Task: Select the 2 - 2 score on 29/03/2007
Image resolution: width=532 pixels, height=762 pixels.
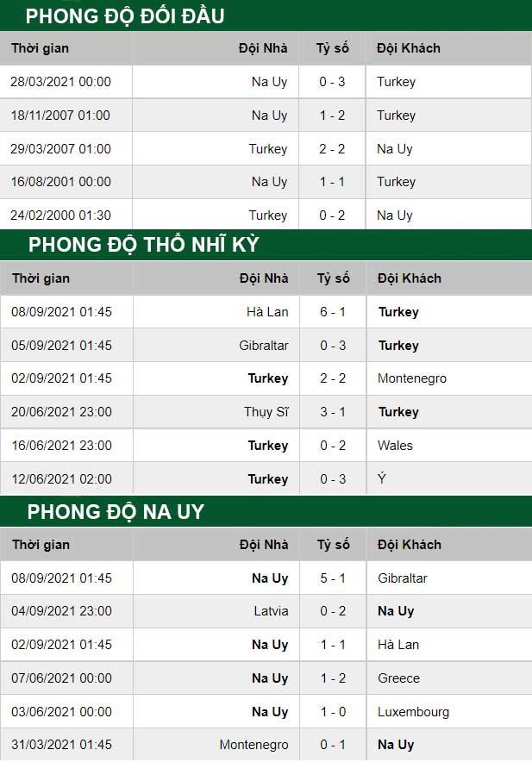Action: [x=332, y=149]
